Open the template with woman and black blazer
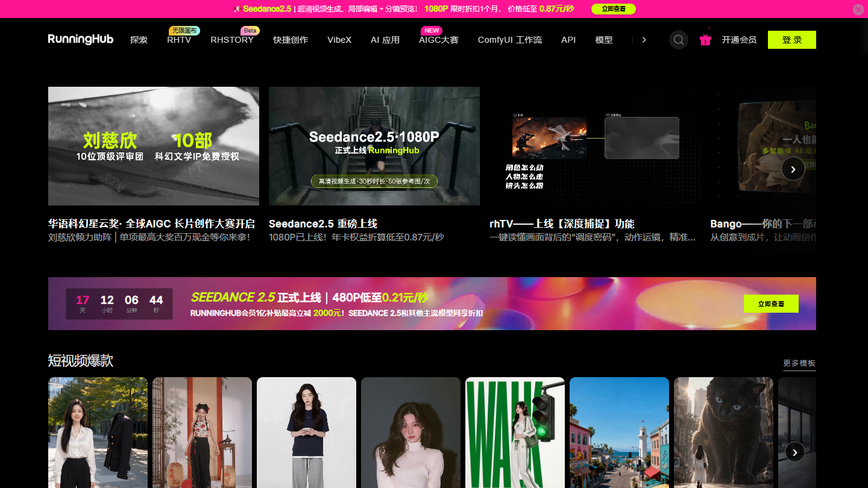 tap(98, 433)
